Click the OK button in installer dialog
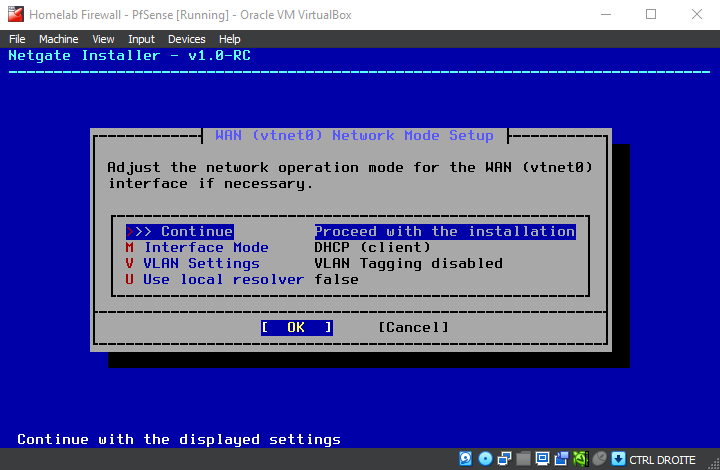720x470 pixels. [297, 327]
